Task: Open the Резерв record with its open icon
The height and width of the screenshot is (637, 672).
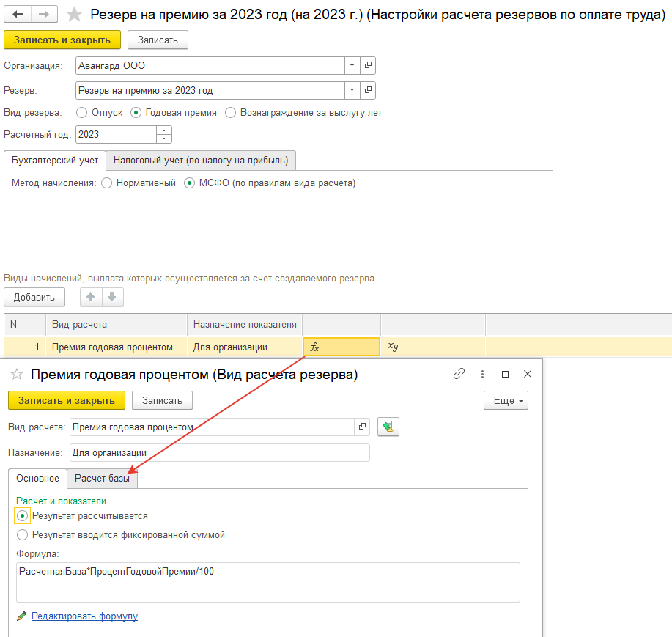Action: tap(368, 90)
